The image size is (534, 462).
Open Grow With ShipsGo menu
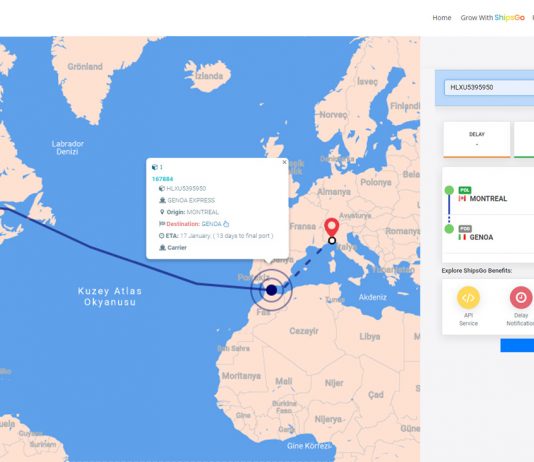492,18
